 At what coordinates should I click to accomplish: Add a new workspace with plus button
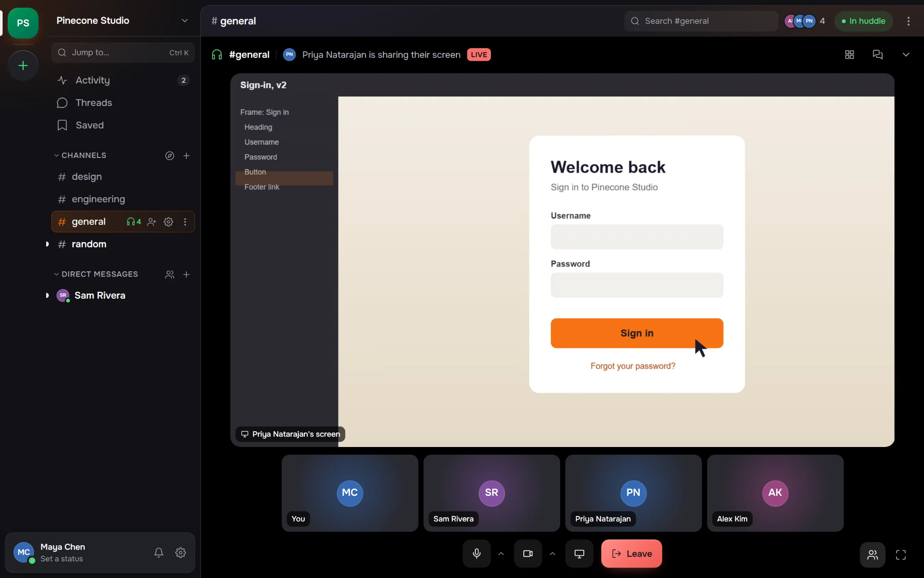click(x=23, y=66)
